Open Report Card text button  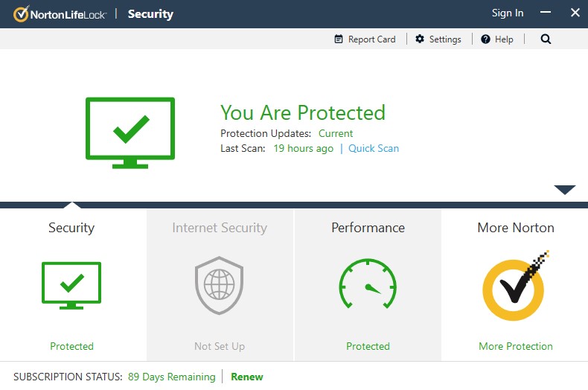click(x=371, y=39)
